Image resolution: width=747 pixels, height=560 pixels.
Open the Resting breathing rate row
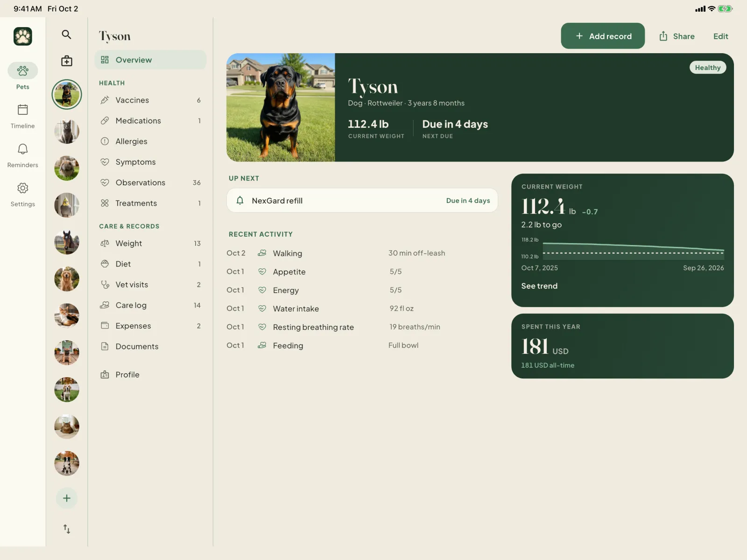pos(362,327)
